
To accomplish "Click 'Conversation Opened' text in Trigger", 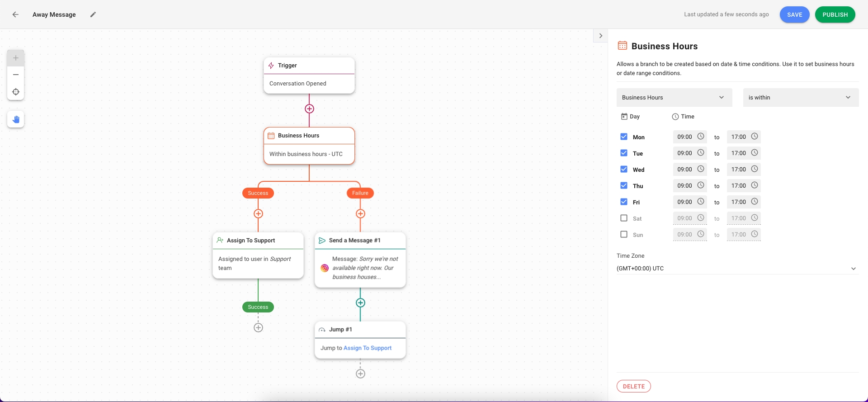I will [298, 84].
